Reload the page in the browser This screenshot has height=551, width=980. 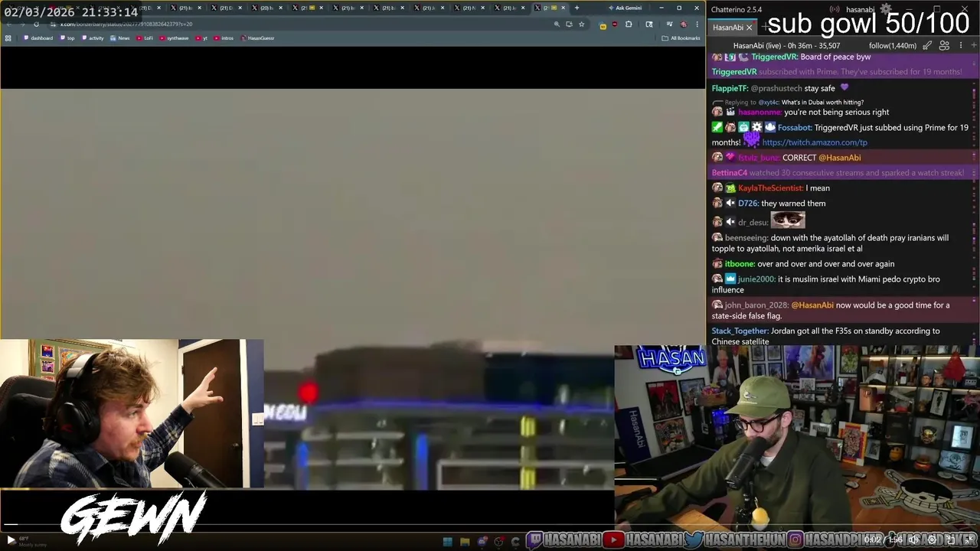(x=36, y=24)
